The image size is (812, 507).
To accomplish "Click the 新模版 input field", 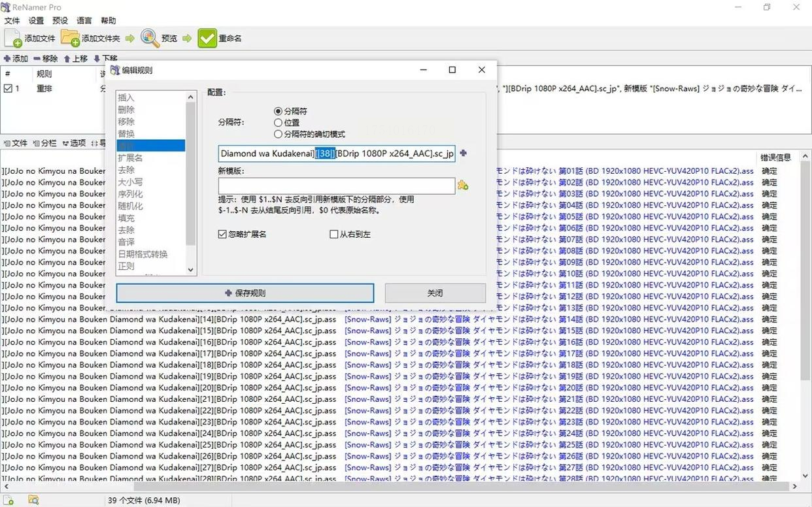I will [337, 186].
